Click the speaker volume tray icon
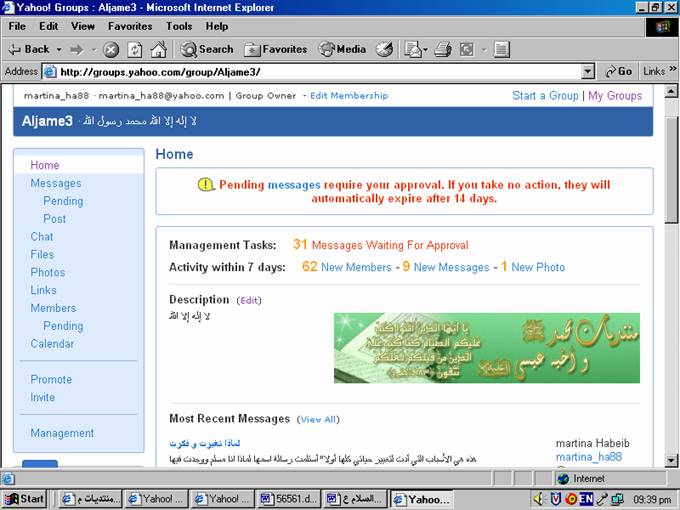Screen dimensions: 680x510 pyautogui.click(x=539, y=499)
